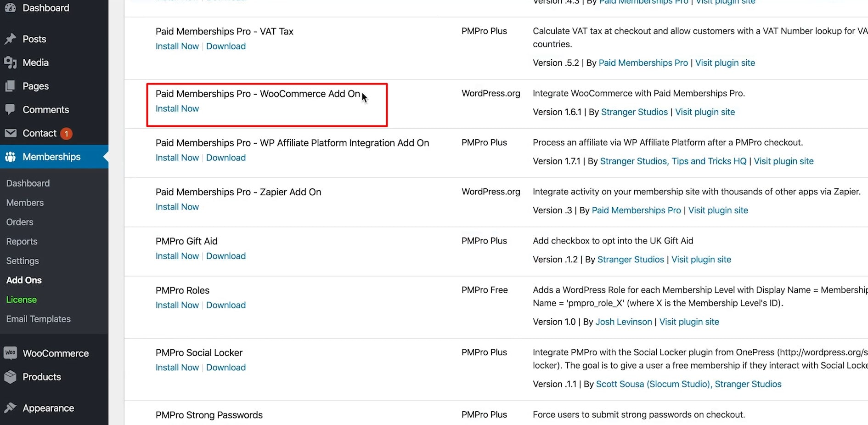The height and width of the screenshot is (425, 868).
Task: Open the Memberships top-level menu
Action: pyautogui.click(x=54, y=157)
